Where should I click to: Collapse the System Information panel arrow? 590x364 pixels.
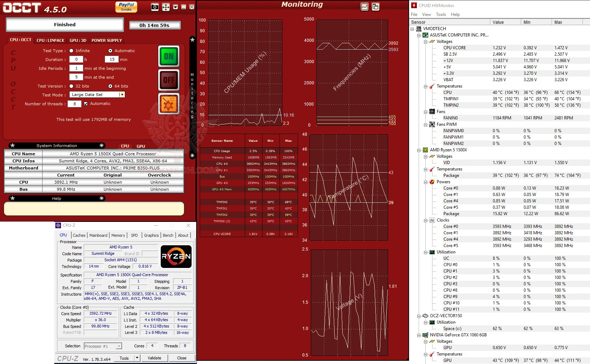point(102,145)
